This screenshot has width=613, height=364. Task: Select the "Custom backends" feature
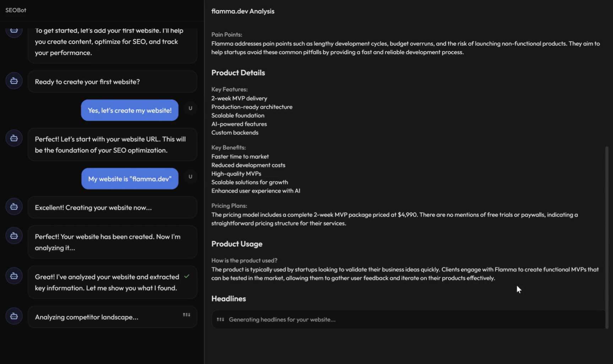(x=235, y=132)
